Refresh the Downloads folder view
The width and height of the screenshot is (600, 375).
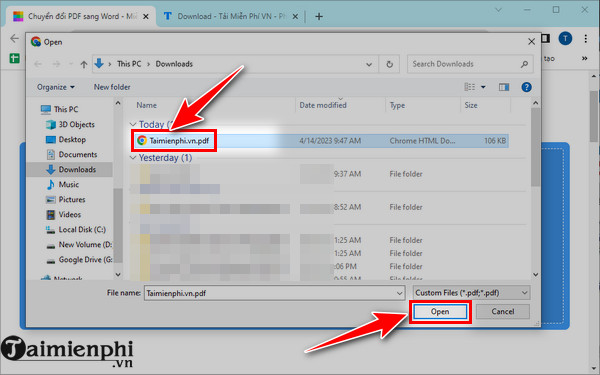pyautogui.click(x=390, y=64)
